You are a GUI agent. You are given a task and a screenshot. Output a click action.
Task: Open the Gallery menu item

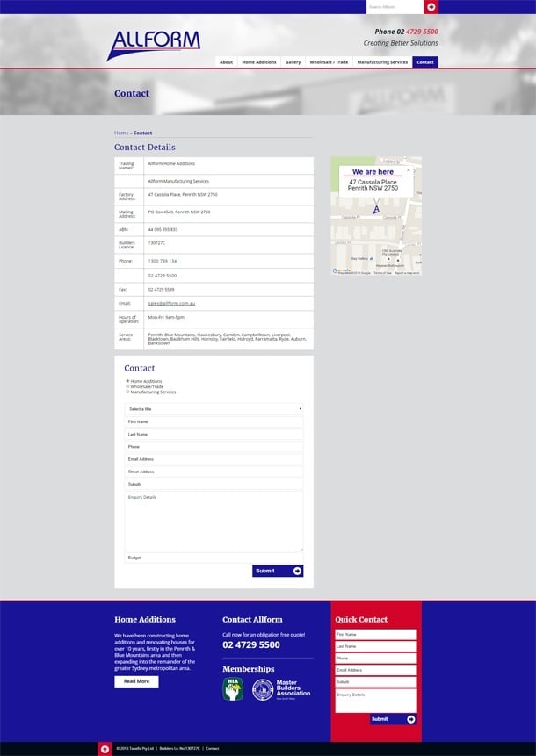point(293,62)
